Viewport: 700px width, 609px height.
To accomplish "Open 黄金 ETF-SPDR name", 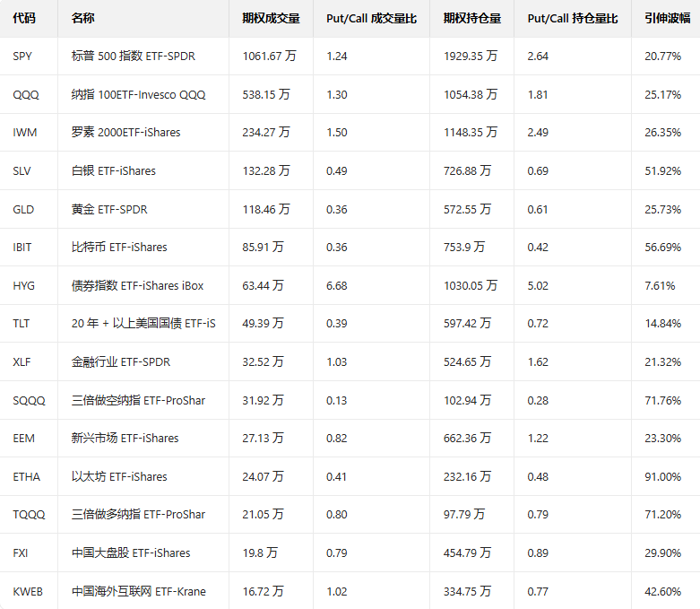I will tap(109, 209).
